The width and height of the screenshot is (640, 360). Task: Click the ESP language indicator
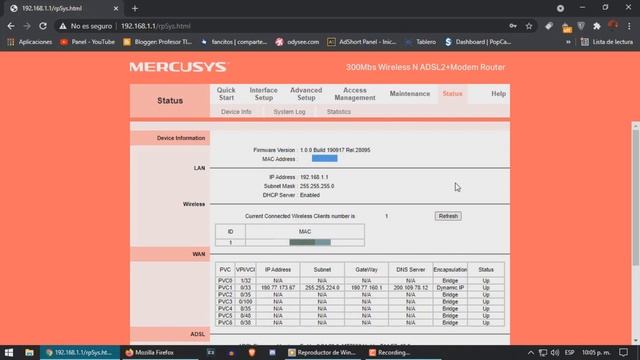tap(569, 353)
